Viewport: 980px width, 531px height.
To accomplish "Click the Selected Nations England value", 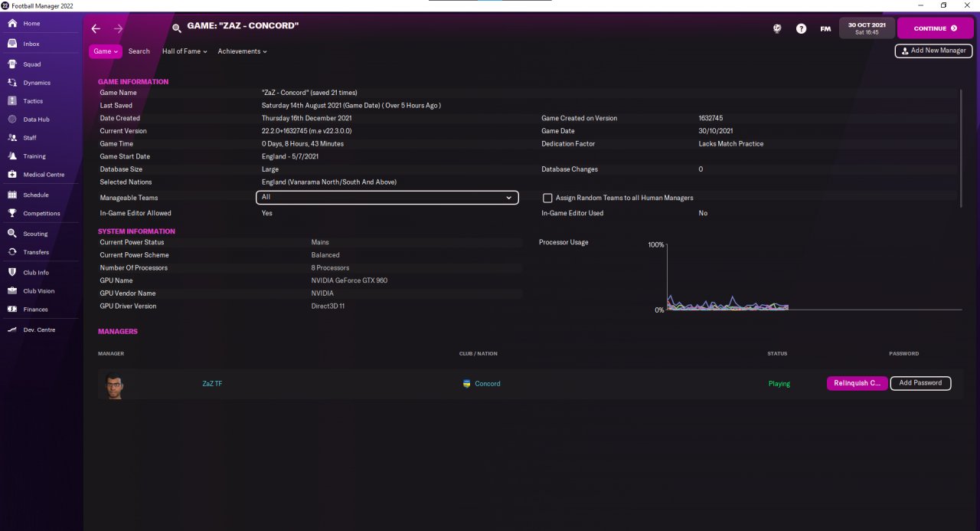I will (329, 182).
